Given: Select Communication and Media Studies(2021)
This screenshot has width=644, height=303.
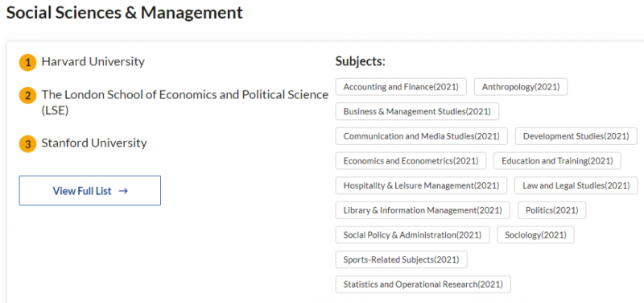Looking at the screenshot, I should (x=421, y=136).
